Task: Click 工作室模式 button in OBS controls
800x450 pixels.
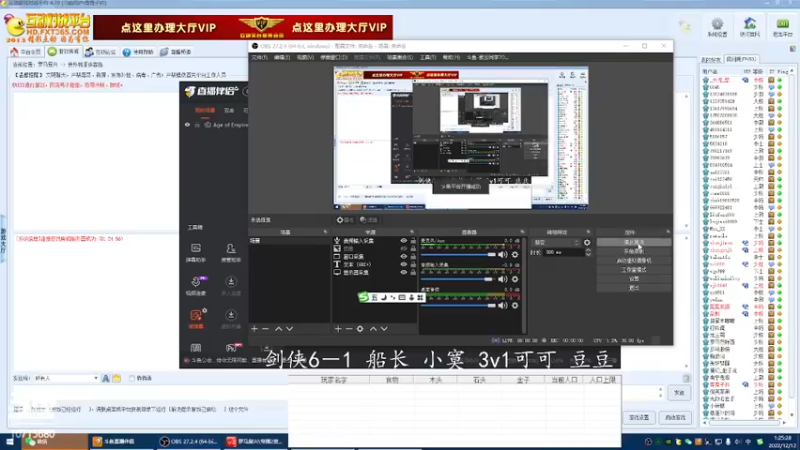Action: tap(634, 270)
